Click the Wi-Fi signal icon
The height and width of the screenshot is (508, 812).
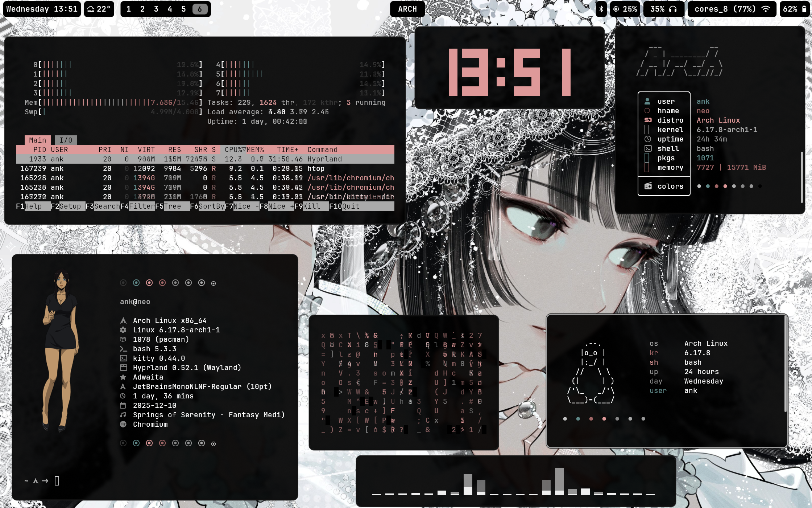pyautogui.click(x=766, y=9)
